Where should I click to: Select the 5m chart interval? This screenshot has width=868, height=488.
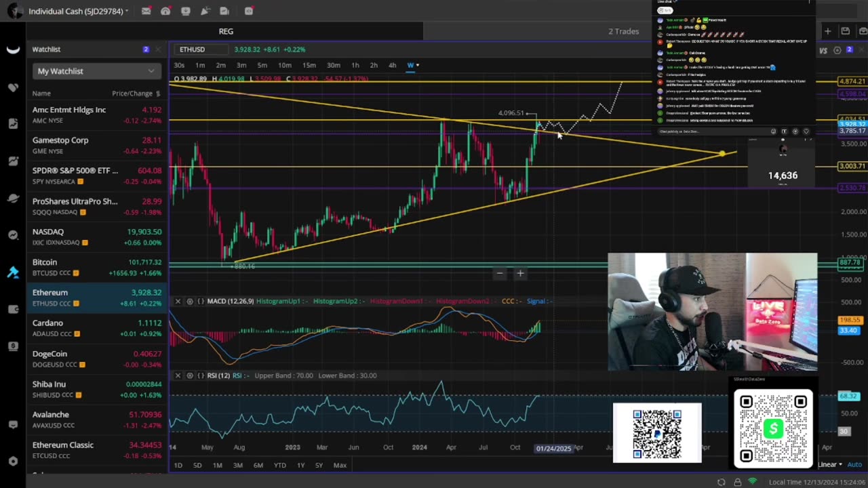262,65
